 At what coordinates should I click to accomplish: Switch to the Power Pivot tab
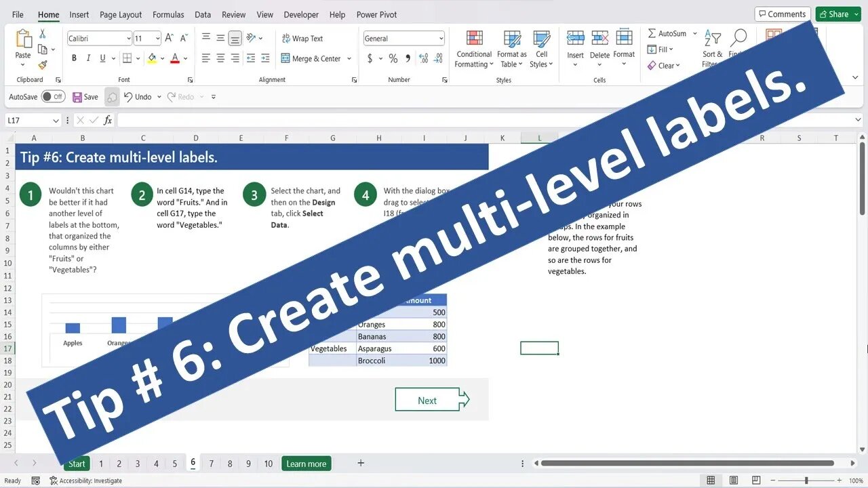pos(376,14)
